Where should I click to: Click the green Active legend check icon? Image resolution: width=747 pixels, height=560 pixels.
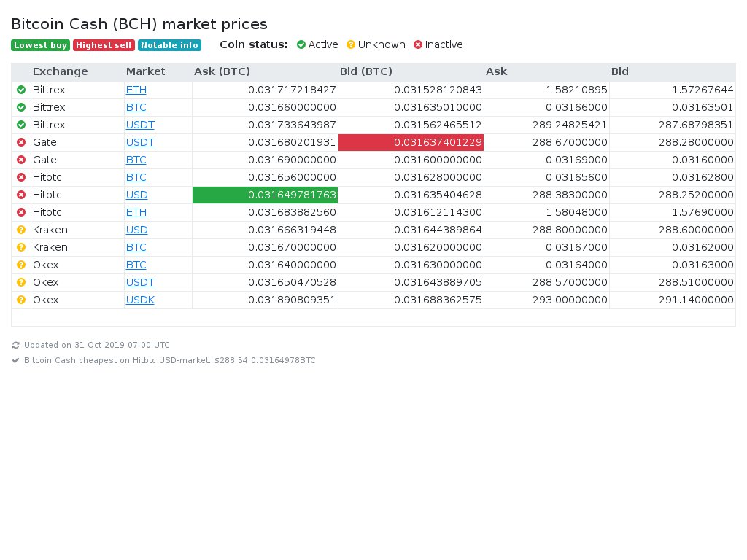(301, 44)
